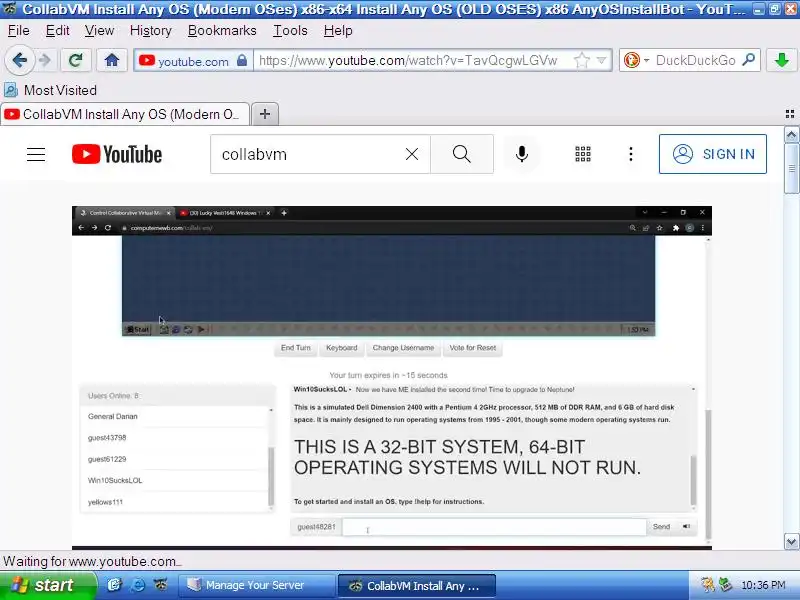
Task: Start voice search with the microphone icon
Action: coord(521,154)
